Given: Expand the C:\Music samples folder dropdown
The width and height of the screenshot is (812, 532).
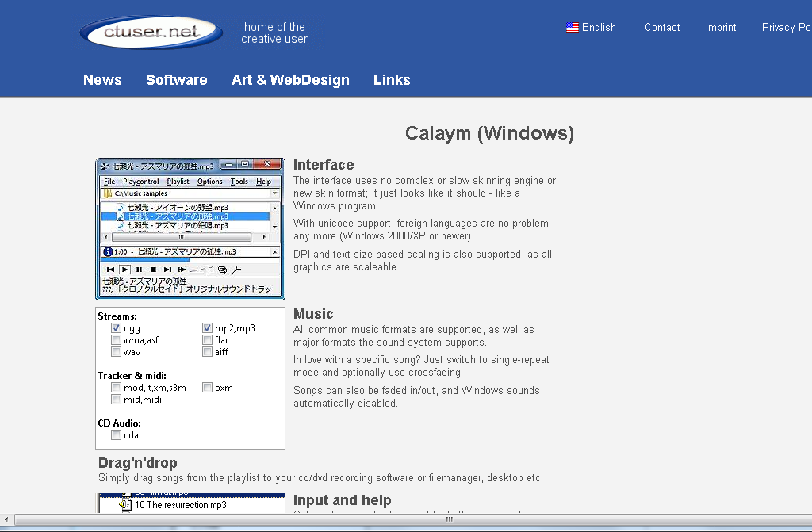Looking at the screenshot, I should click(x=275, y=193).
